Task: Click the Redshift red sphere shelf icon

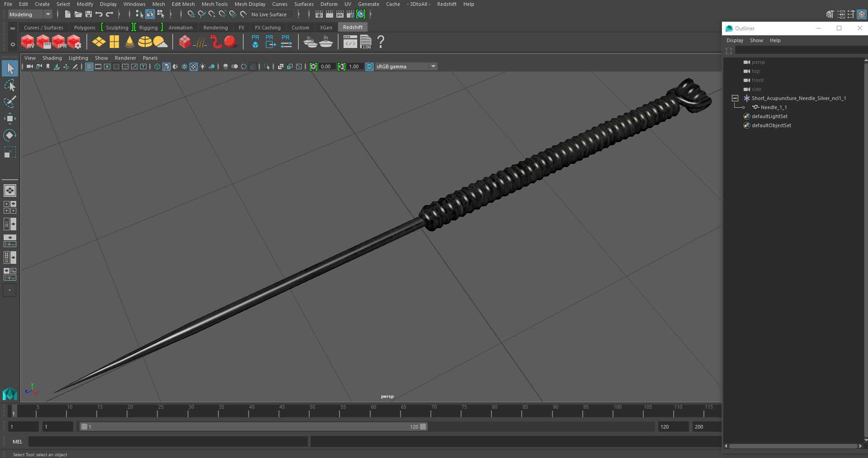Action: click(231, 42)
